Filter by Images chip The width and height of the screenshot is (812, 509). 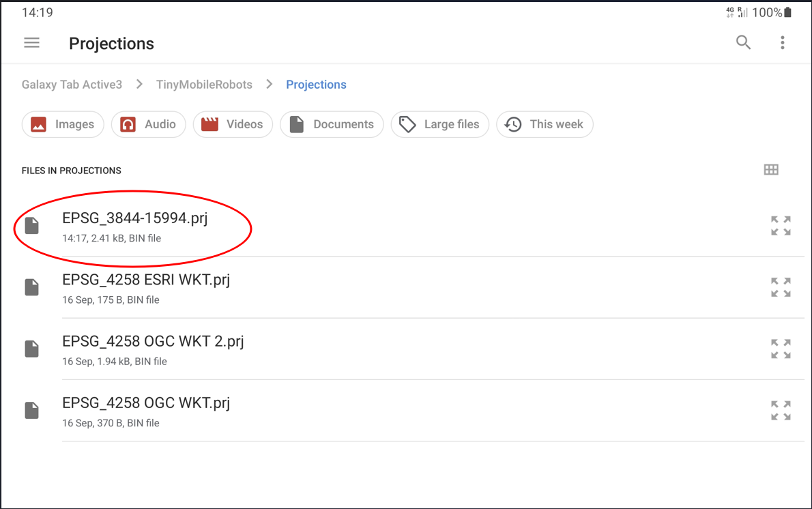63,124
